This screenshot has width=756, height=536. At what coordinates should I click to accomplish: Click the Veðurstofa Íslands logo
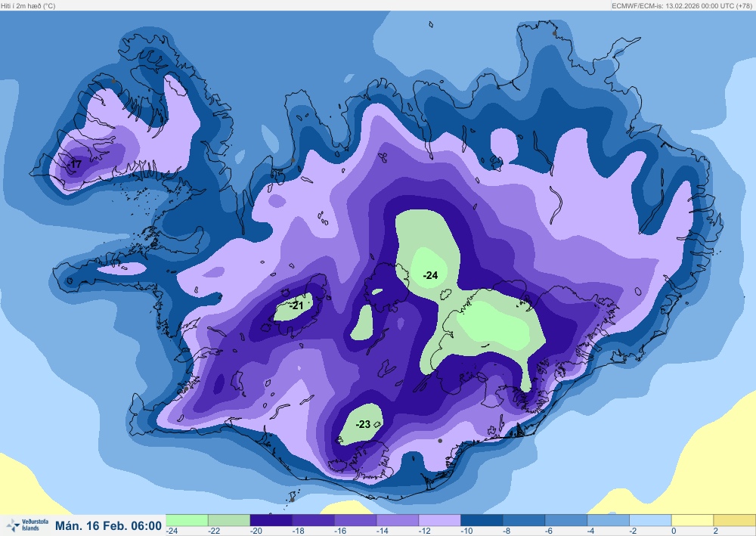coord(27,525)
